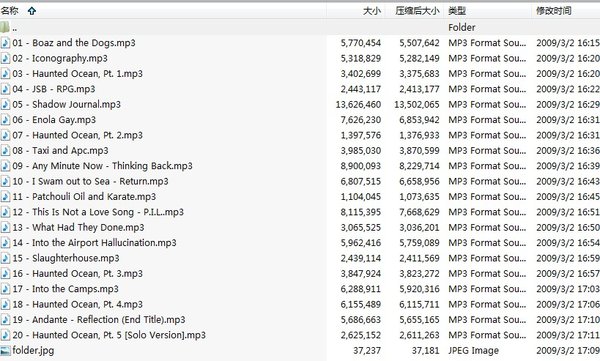The height and width of the screenshot is (361, 600).
Task: Click the sort arrow in the name column header
Action: [32, 11]
